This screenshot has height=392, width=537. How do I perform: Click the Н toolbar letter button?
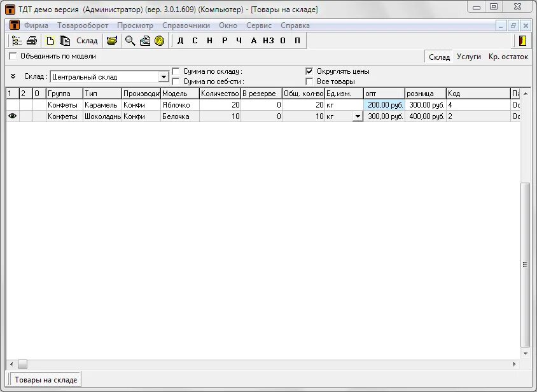209,41
